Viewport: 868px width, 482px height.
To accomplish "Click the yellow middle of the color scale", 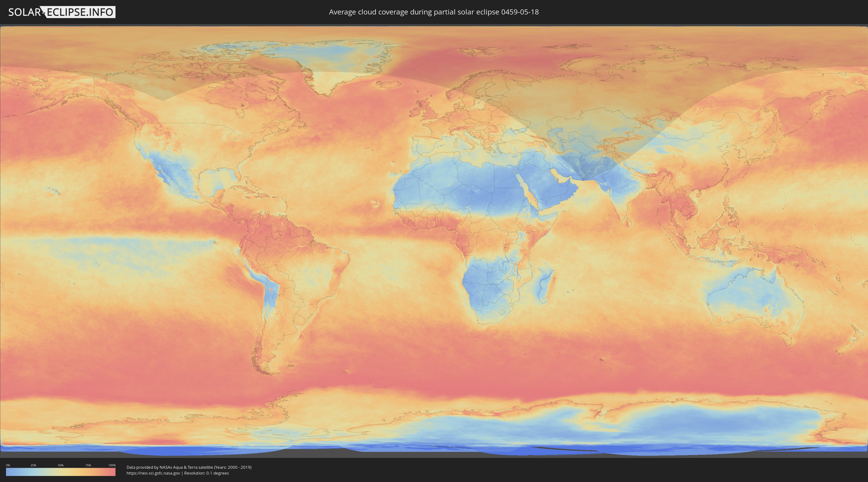I will (x=61, y=472).
